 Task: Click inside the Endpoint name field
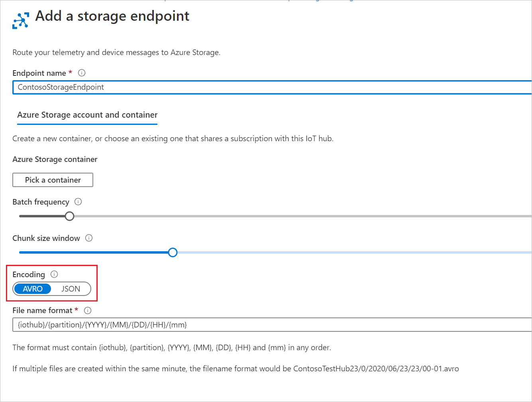(x=159, y=87)
